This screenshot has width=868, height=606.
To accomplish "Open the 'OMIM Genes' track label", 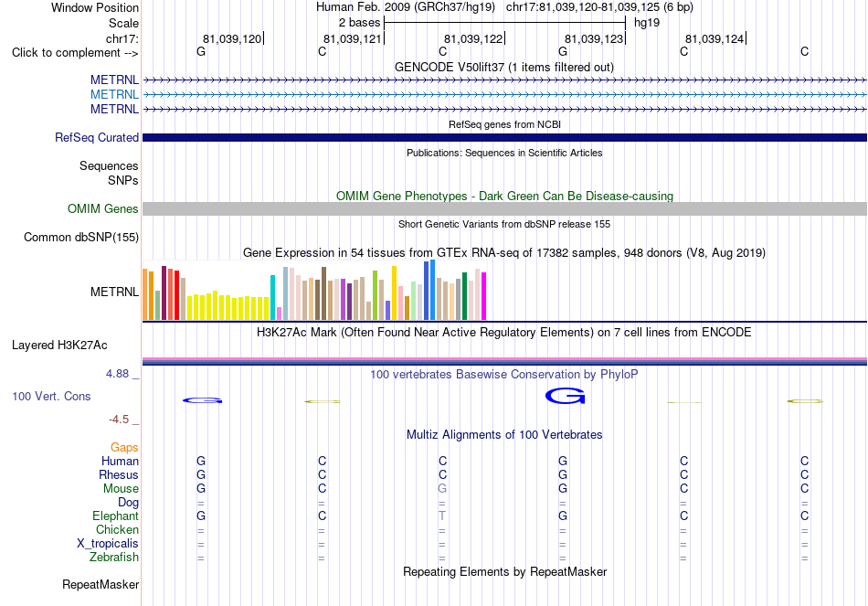I will click(103, 208).
